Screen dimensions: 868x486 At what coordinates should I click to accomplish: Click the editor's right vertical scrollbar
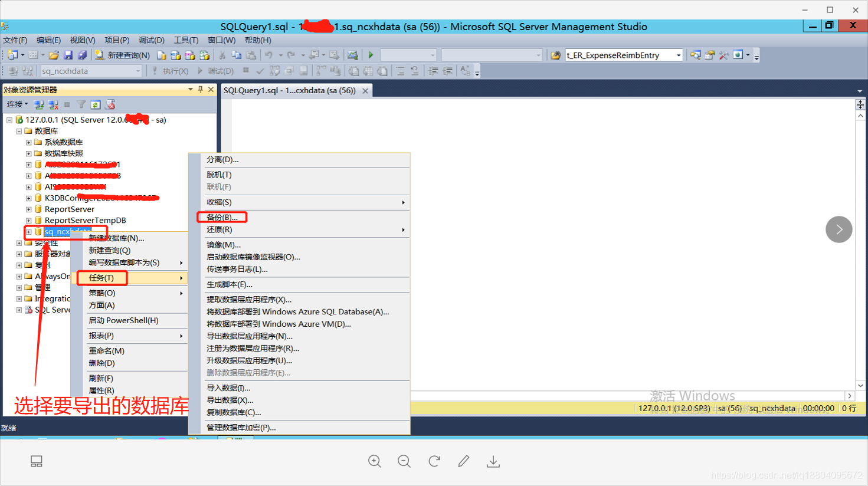pyautogui.click(x=860, y=236)
